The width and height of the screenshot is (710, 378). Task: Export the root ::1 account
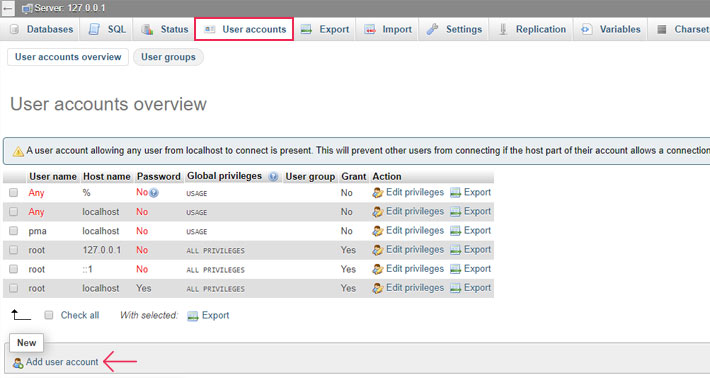pos(470,268)
